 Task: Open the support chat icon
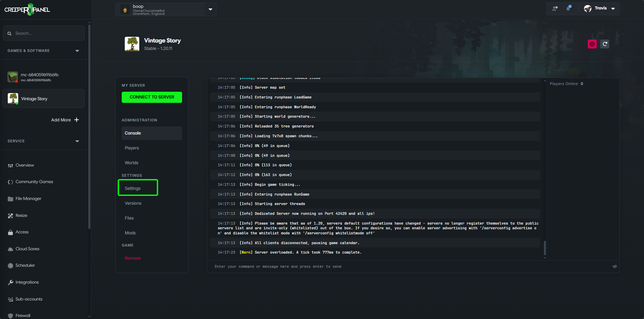click(555, 8)
